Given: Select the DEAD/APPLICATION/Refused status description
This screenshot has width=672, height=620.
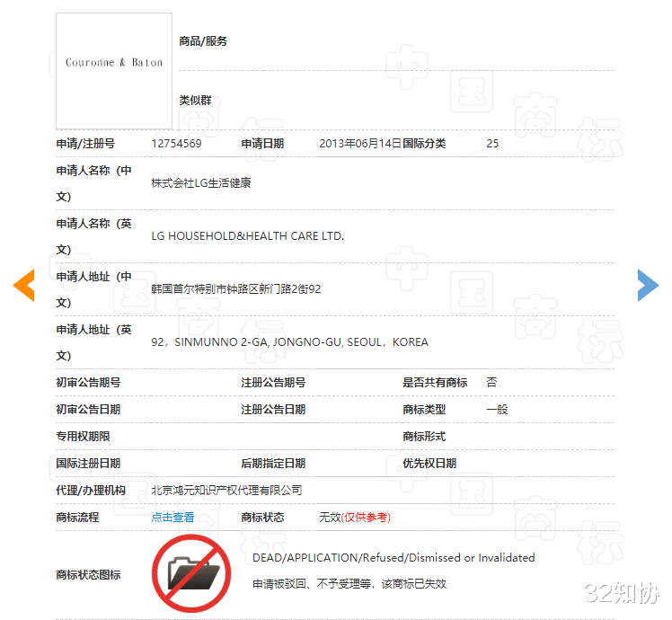Looking at the screenshot, I should tap(393, 558).
